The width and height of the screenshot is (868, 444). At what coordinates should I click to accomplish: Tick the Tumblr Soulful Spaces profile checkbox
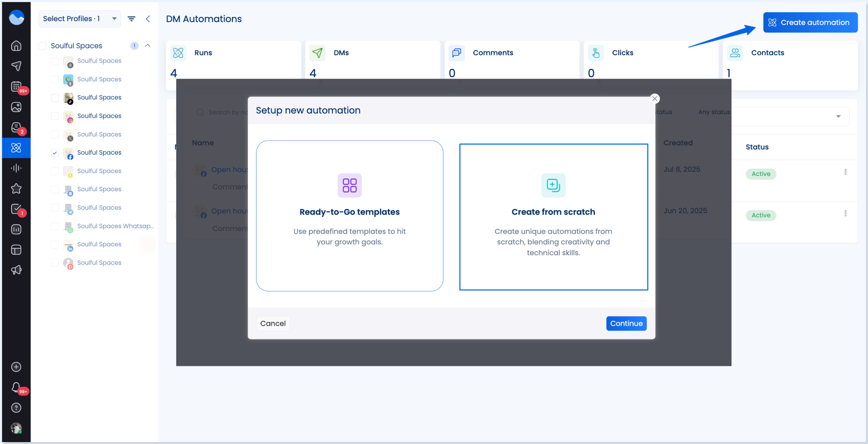click(54, 80)
